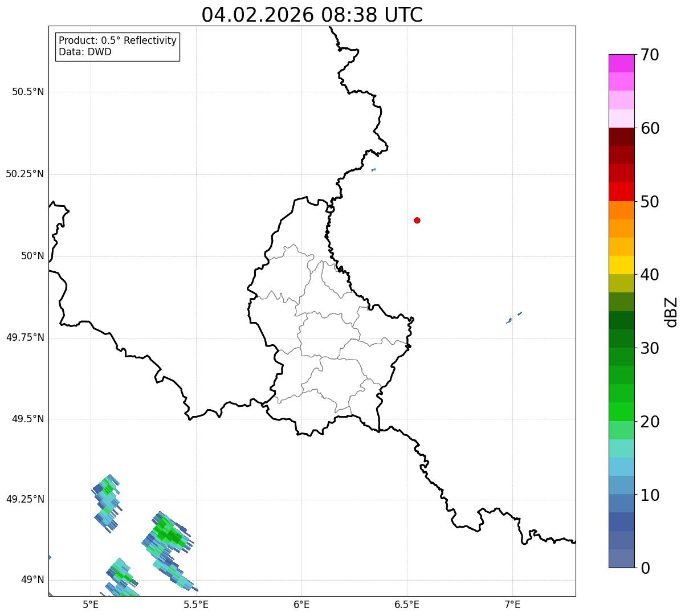This screenshot has width=685, height=616.
Task: Click the green radar echo core near 5.4°E
Action: (x=170, y=533)
